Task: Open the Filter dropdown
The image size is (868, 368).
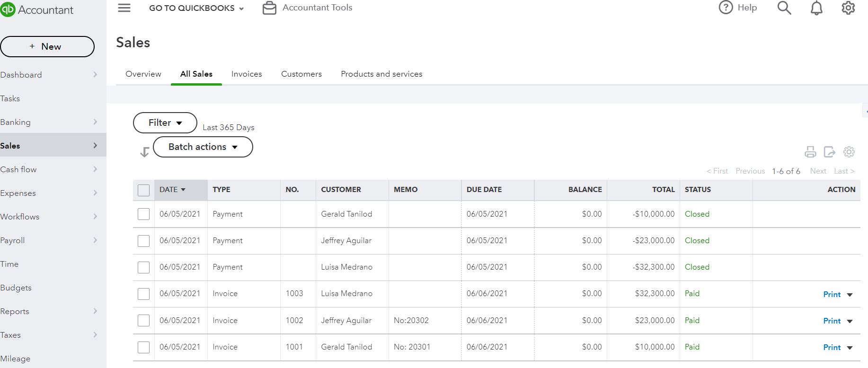Action: pos(165,123)
